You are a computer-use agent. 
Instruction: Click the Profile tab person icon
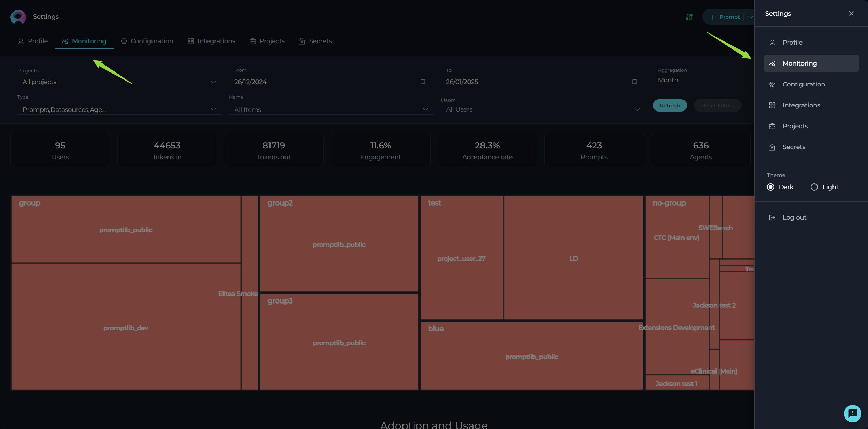(21, 41)
